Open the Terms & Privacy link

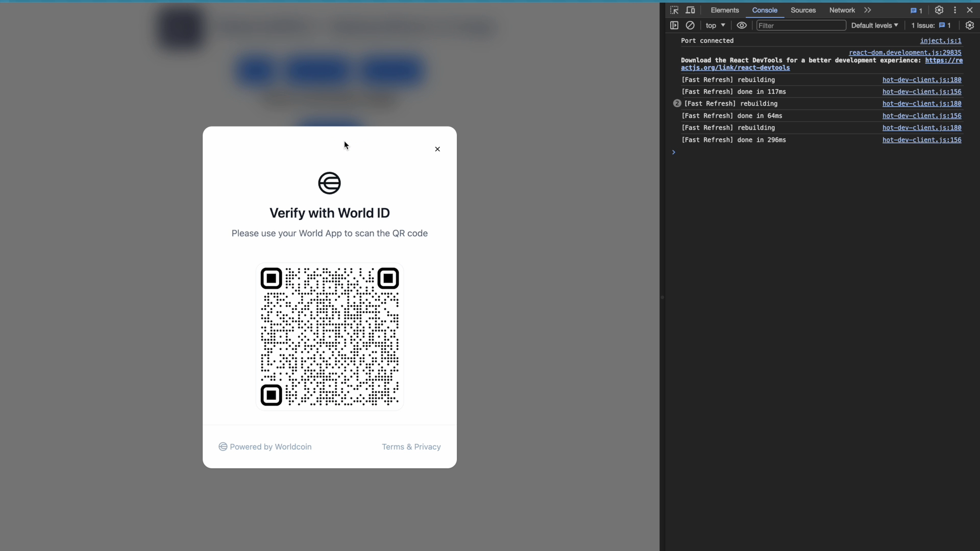pyautogui.click(x=411, y=447)
